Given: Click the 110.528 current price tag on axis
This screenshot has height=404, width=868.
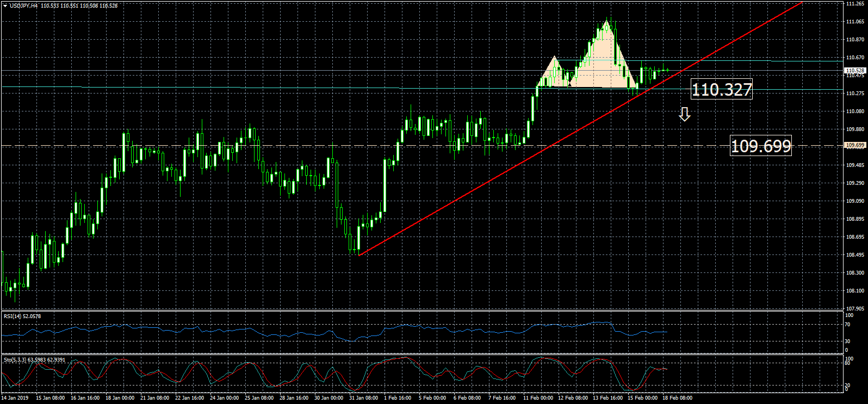Looking at the screenshot, I should point(855,71).
